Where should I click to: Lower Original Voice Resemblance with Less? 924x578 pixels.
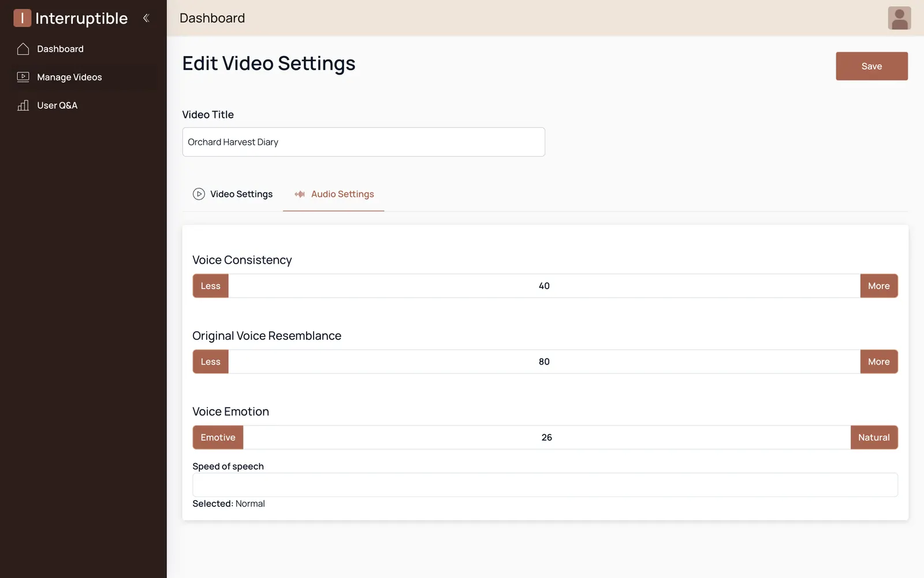pyautogui.click(x=211, y=362)
